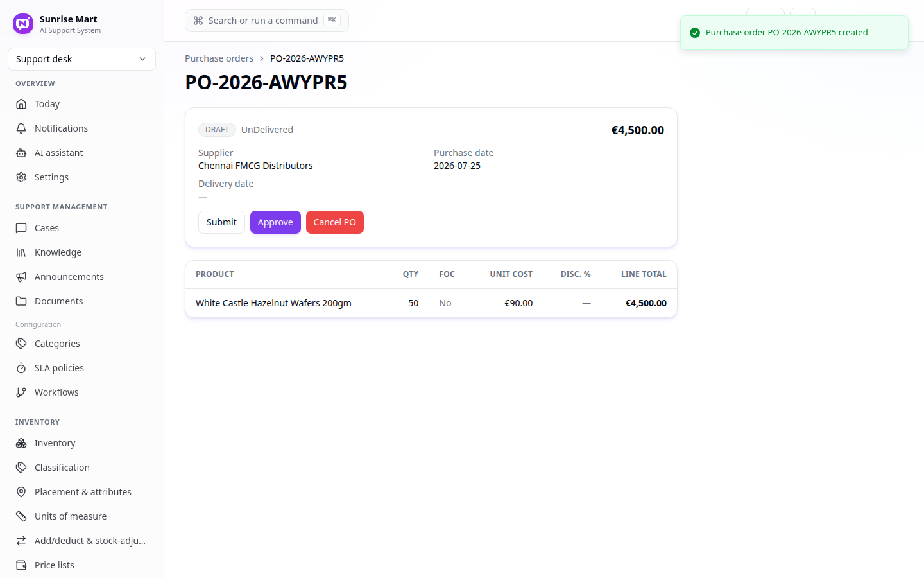Screen dimensions: 924x578
Task: Expand the Support desk dropdown
Action: click(81, 59)
